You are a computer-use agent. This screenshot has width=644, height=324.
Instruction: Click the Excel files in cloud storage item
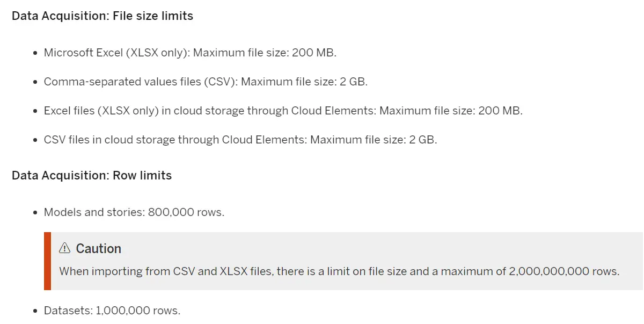pyautogui.click(x=283, y=111)
